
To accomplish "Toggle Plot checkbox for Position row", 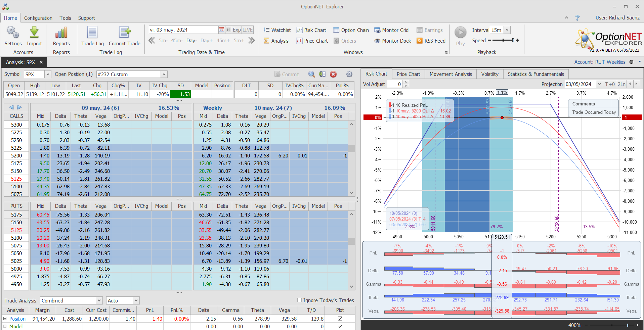I will [x=340, y=319].
